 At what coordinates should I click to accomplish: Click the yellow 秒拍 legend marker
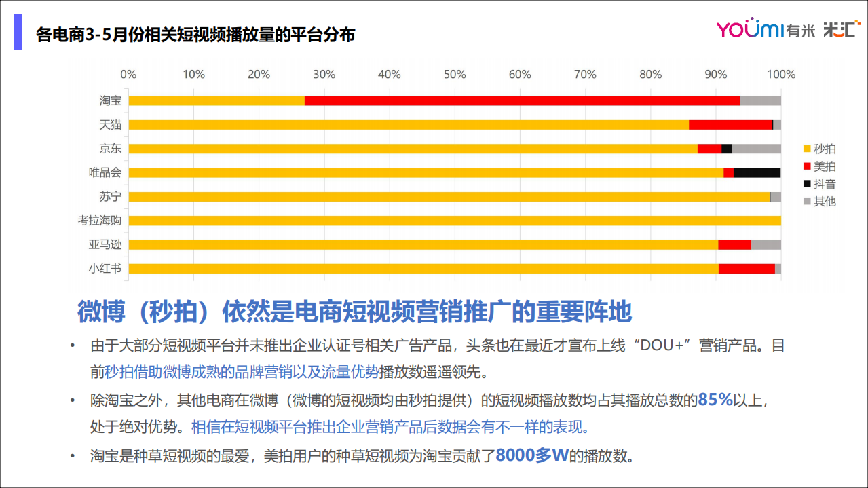(x=808, y=149)
